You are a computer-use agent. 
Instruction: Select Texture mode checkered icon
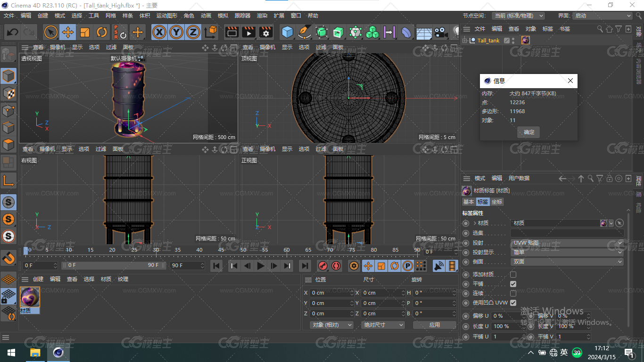pyautogui.click(x=8, y=93)
